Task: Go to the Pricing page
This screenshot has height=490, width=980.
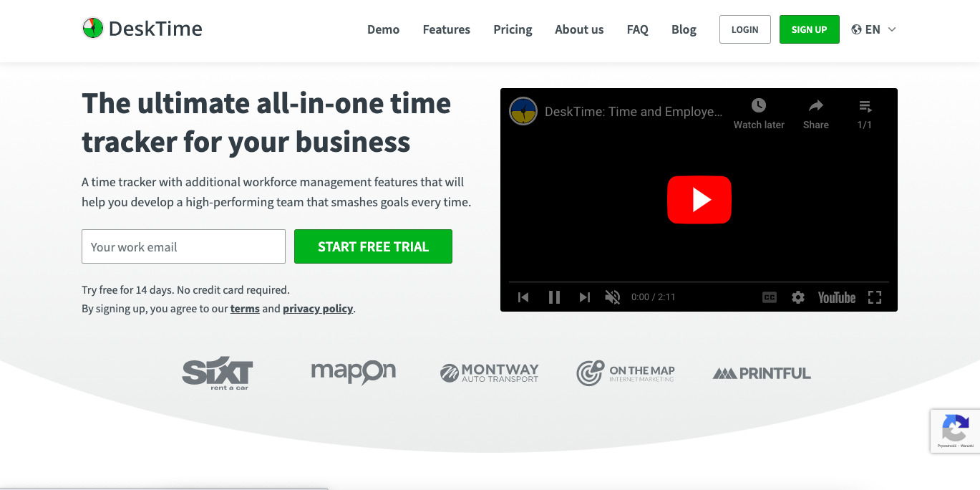Action: 513,29
